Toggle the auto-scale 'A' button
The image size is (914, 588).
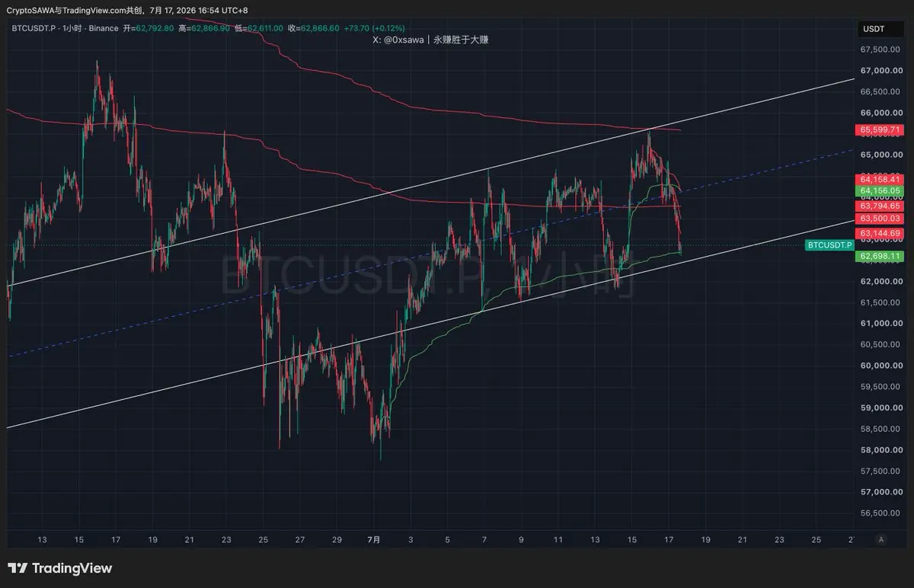point(880,539)
